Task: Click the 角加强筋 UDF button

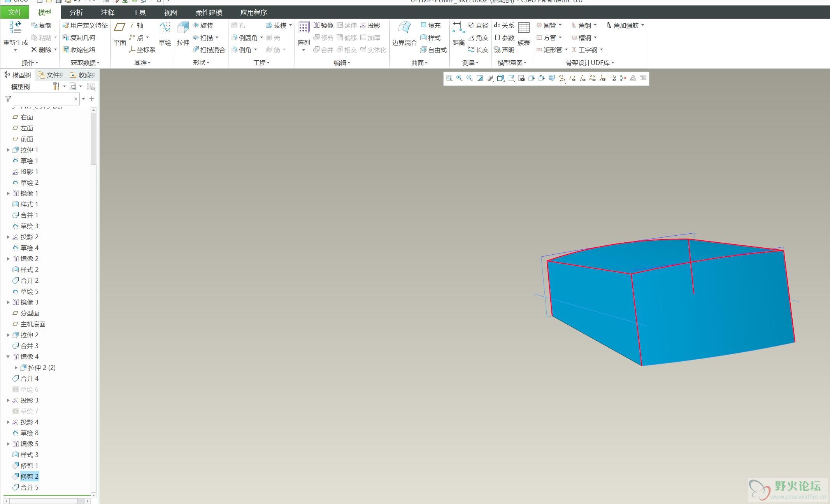Action: (623, 25)
